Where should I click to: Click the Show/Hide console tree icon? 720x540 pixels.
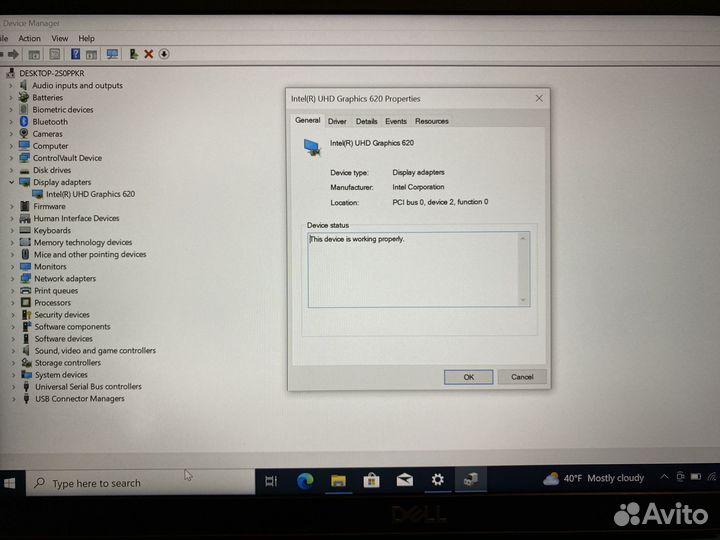tap(34, 55)
